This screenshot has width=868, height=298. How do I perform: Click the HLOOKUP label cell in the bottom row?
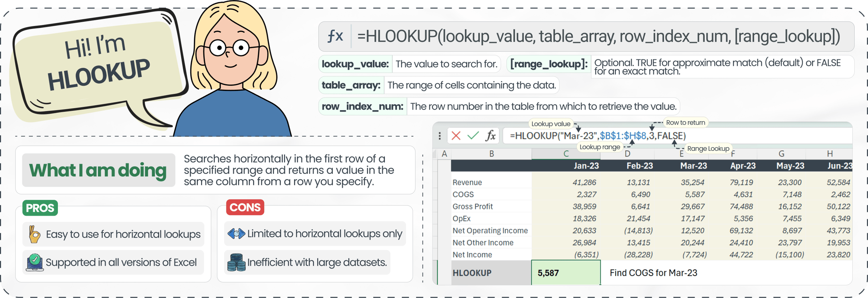click(491, 273)
